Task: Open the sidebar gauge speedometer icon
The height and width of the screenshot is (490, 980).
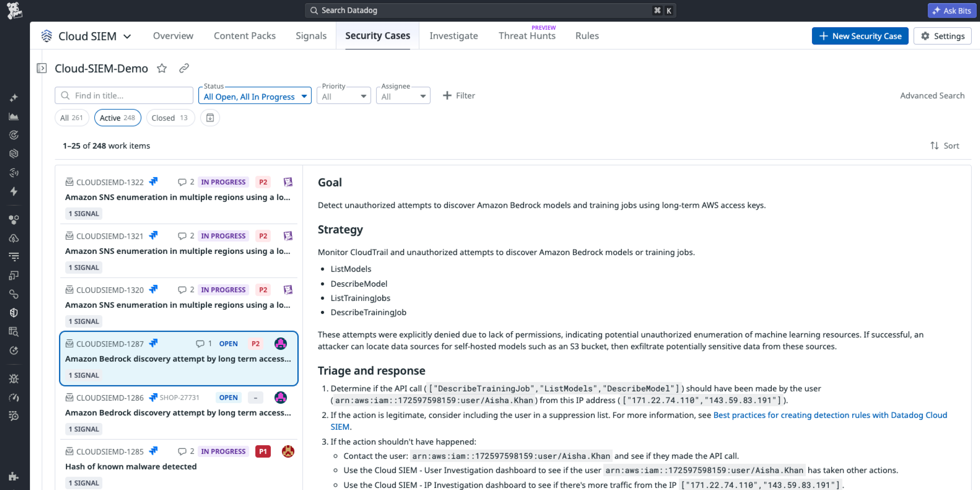Action: (14, 398)
